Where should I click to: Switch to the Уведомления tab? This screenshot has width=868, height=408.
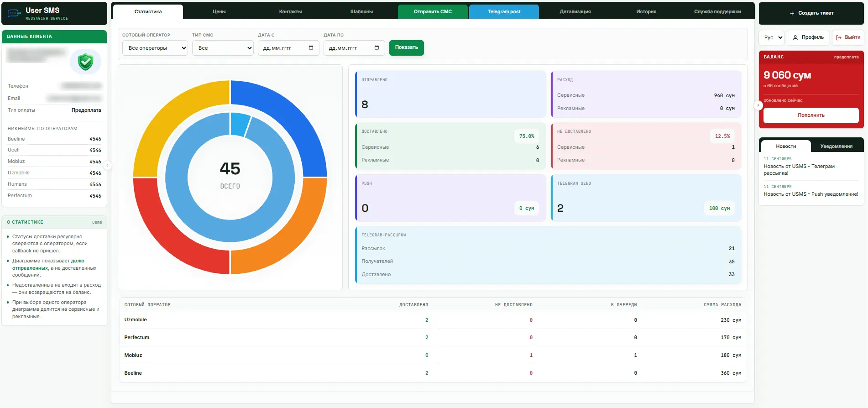point(836,146)
